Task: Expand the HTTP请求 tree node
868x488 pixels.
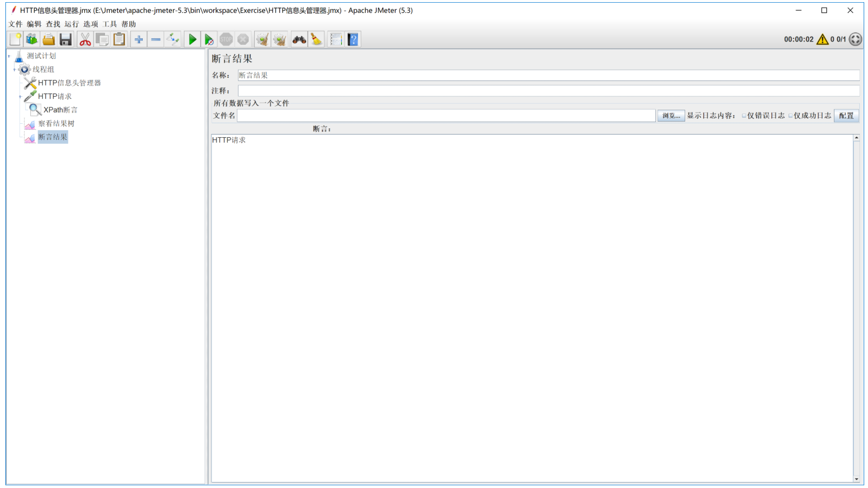Action: click(20, 96)
